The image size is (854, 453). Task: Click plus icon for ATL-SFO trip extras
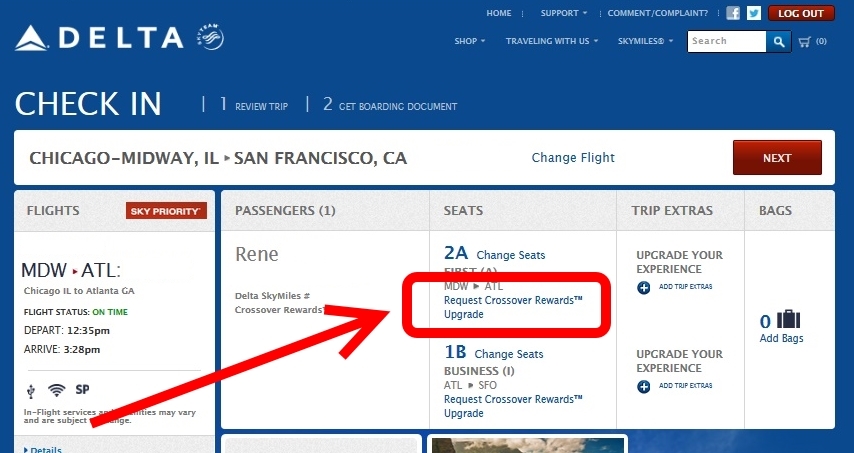642,385
